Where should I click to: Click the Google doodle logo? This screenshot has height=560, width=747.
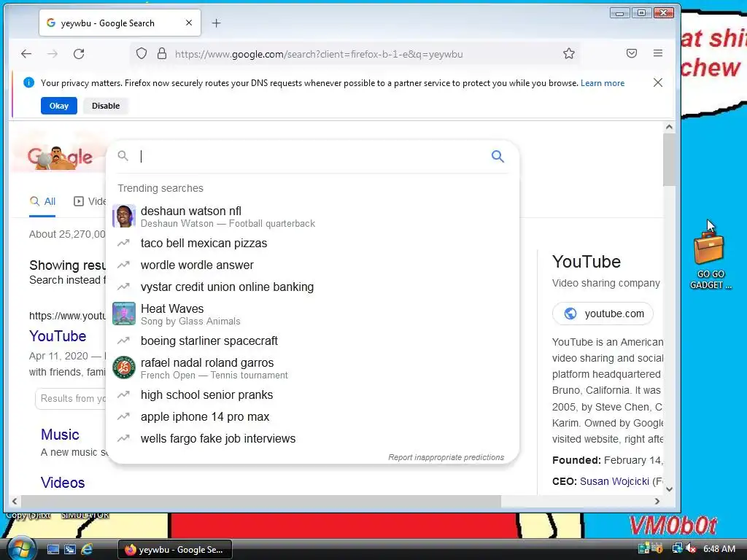pos(60,157)
